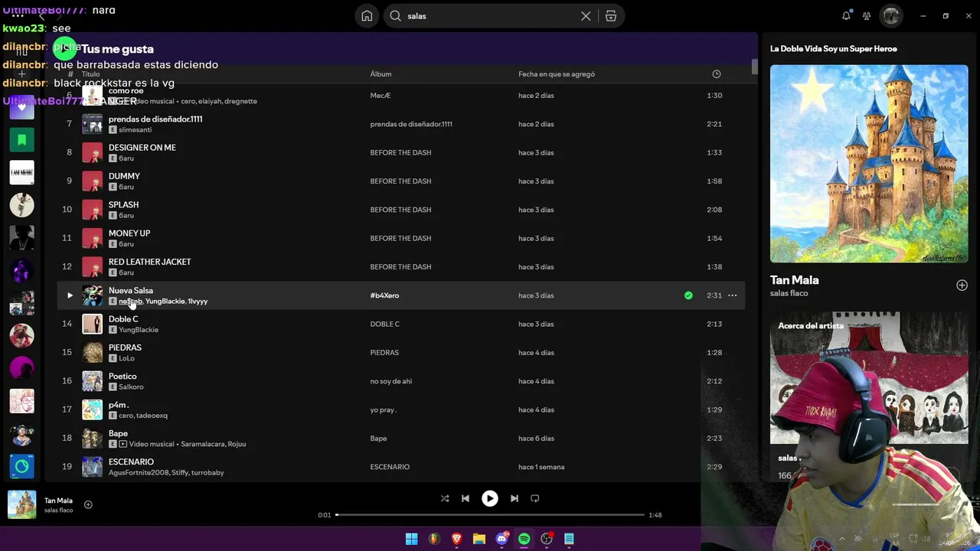Screen dimensions: 980x551
Task: Toggle the green saved check on Nueva Salsa
Action: click(x=688, y=295)
